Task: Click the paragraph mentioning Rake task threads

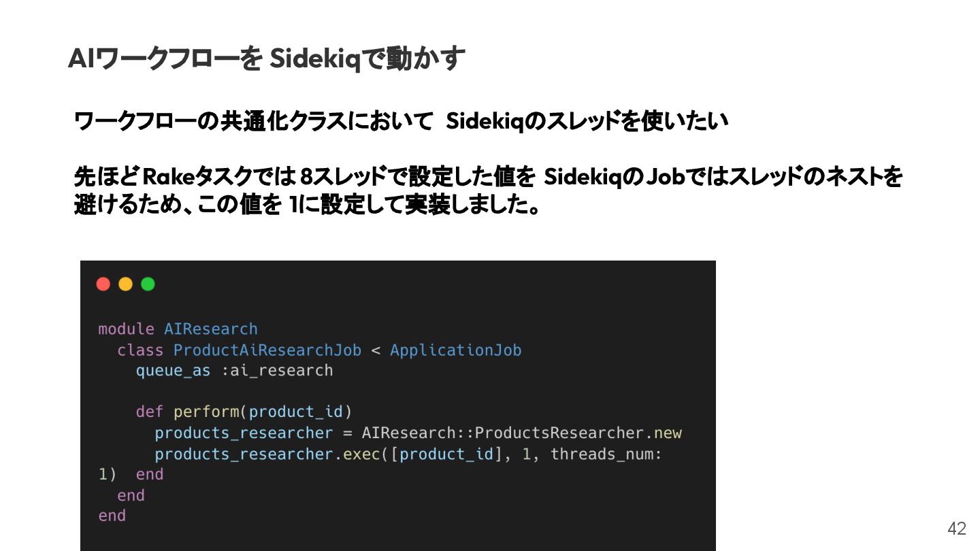Action: pos(488,191)
